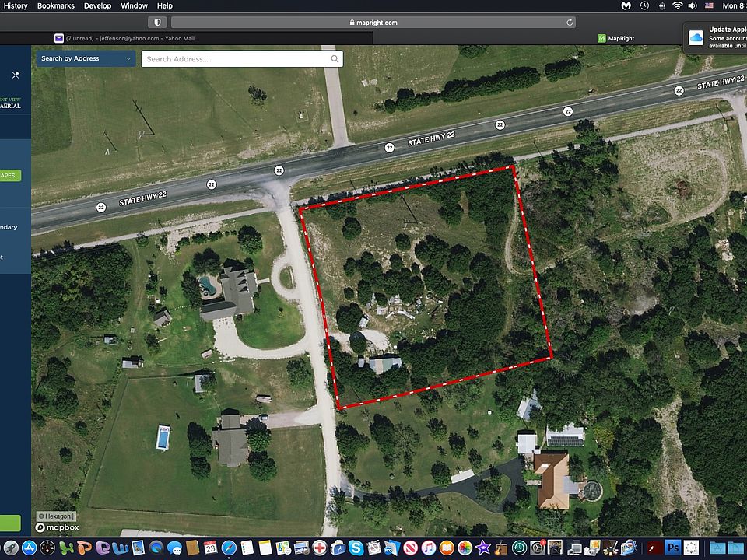Click the mapright.com address bar
The height and width of the screenshot is (560, 747).
coord(373,23)
